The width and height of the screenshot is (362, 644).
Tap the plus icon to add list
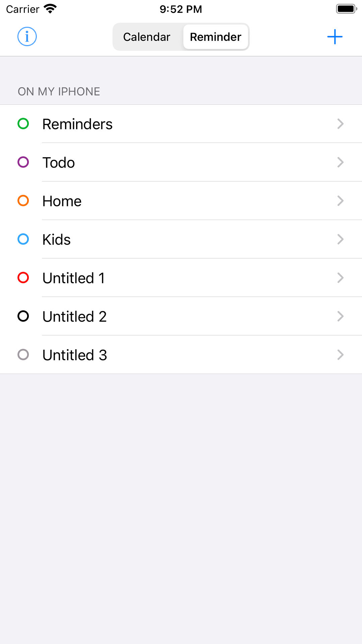click(335, 37)
